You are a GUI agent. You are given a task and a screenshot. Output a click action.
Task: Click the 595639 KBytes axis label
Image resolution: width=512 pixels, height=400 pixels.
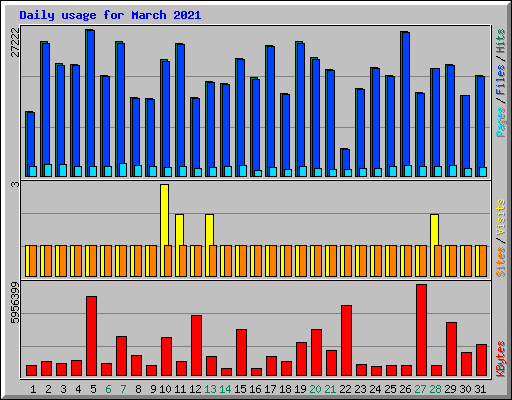(x=15, y=303)
